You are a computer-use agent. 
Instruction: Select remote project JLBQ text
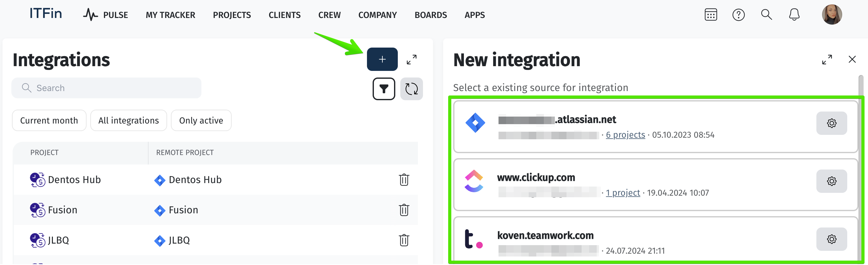179,240
